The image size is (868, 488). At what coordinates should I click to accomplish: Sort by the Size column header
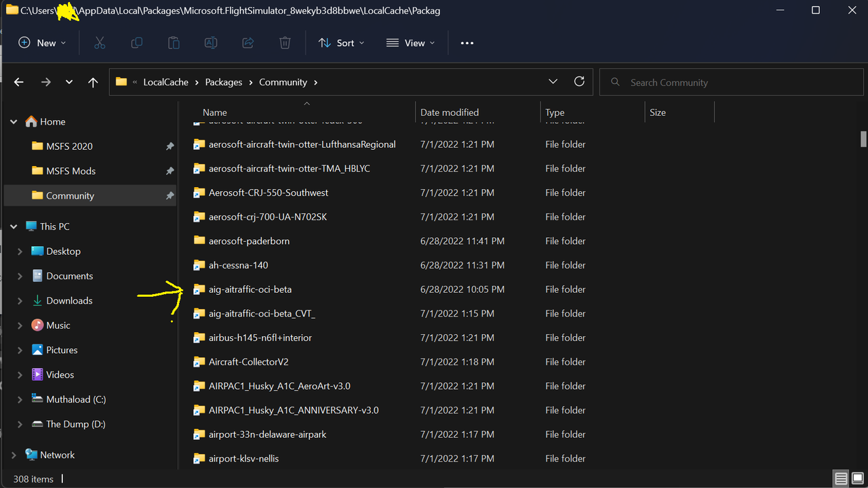(658, 113)
